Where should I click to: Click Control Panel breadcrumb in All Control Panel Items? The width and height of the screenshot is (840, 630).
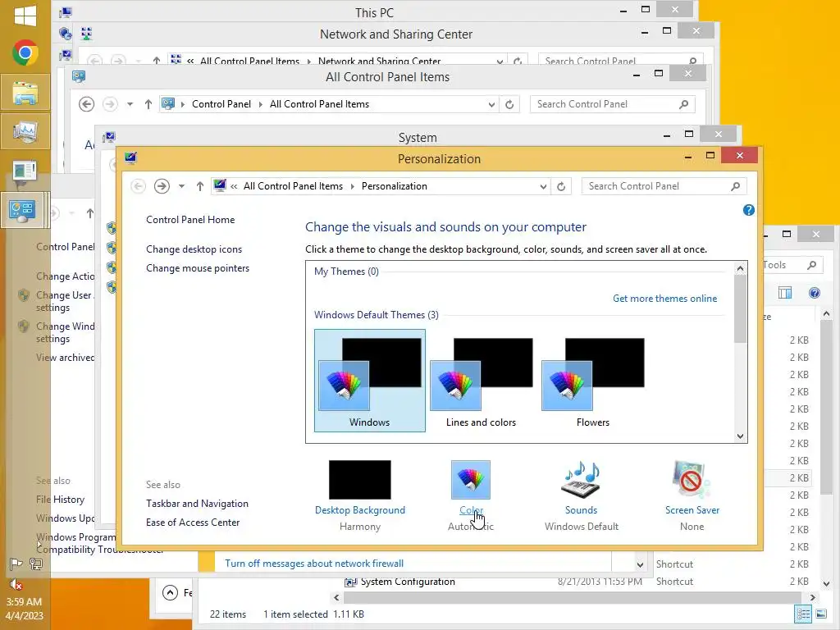[221, 104]
